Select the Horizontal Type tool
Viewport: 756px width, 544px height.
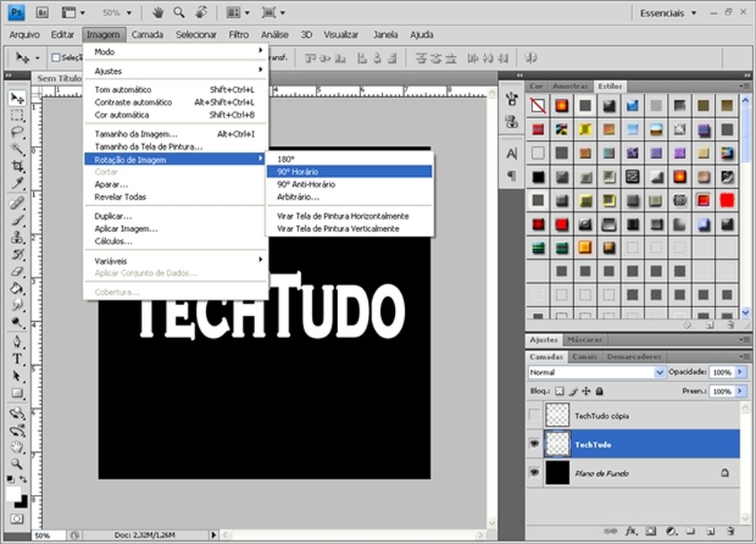pos(17,360)
